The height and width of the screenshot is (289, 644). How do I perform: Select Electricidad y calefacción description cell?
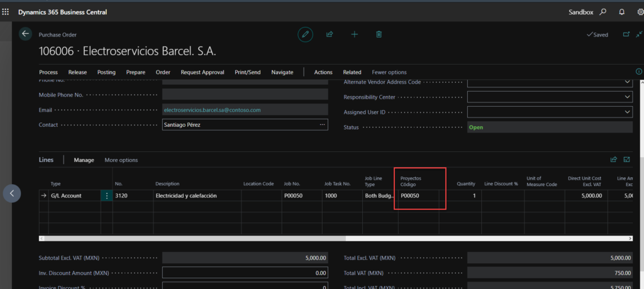pyautogui.click(x=197, y=196)
